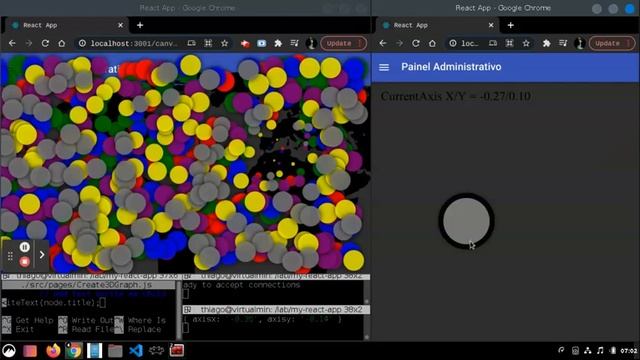The width and height of the screenshot is (640, 360).
Task: Click the cast/install icon in left Chrome address bar
Action: [x=191, y=43]
